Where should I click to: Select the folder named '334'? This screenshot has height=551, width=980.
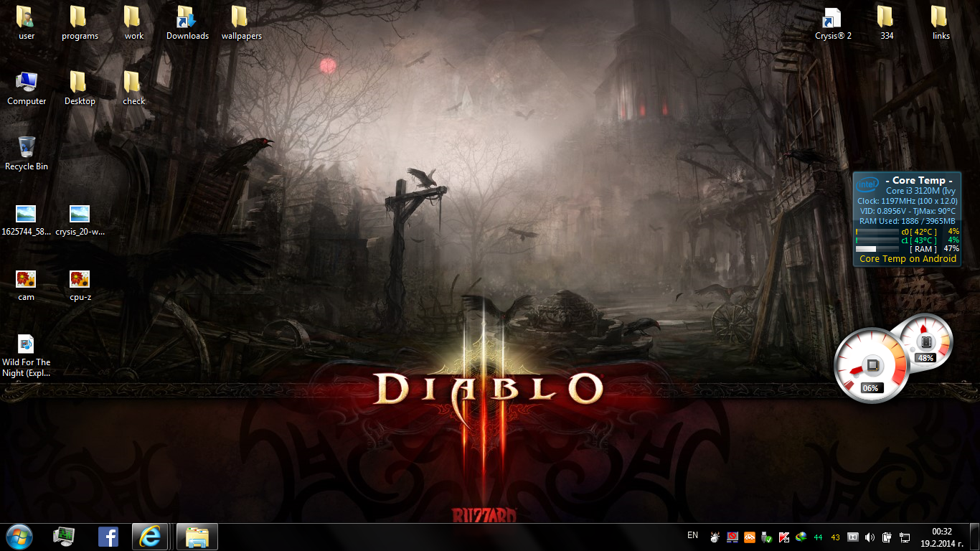(x=887, y=22)
